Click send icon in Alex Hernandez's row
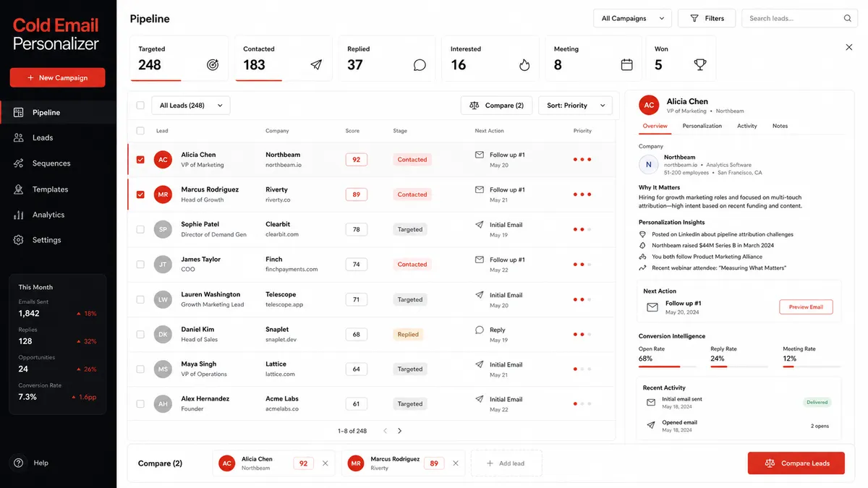Viewport: 868px width, 488px height. (x=479, y=399)
